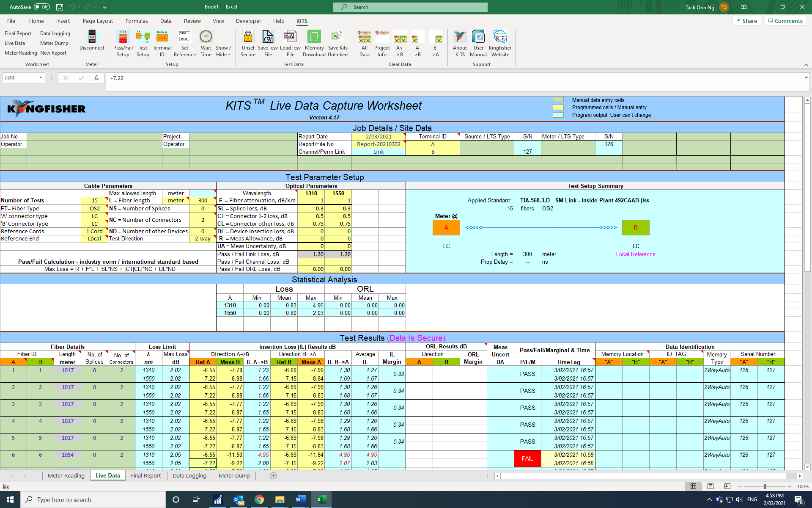The width and height of the screenshot is (812, 508).
Task: Switch to Page Break Preview view
Action: click(727, 486)
